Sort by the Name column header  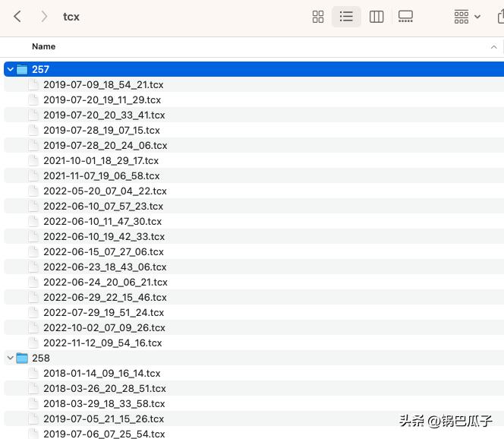click(44, 46)
